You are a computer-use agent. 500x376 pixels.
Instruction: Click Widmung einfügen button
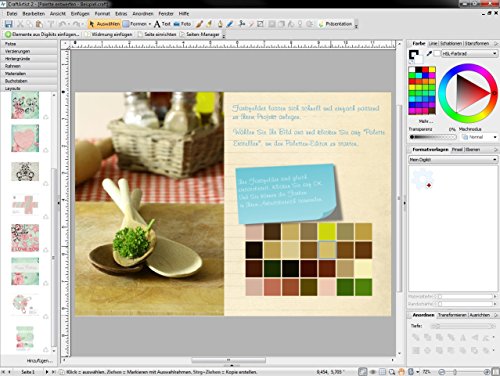click(109, 34)
